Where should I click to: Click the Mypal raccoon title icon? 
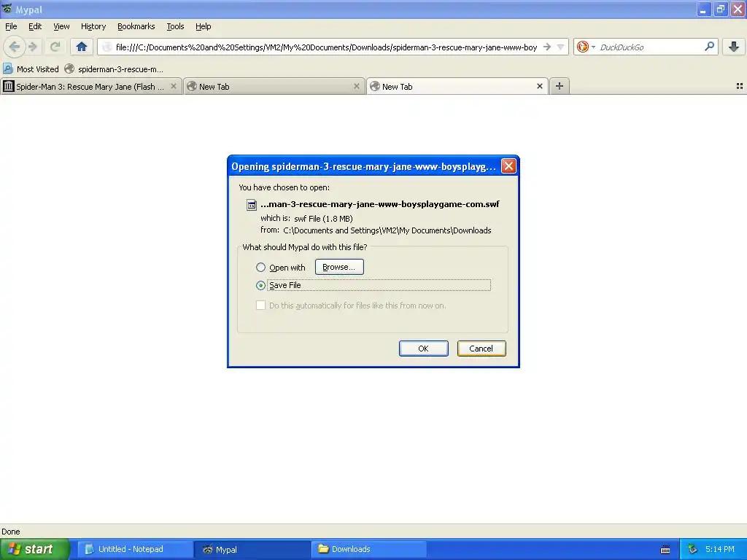(7, 9)
